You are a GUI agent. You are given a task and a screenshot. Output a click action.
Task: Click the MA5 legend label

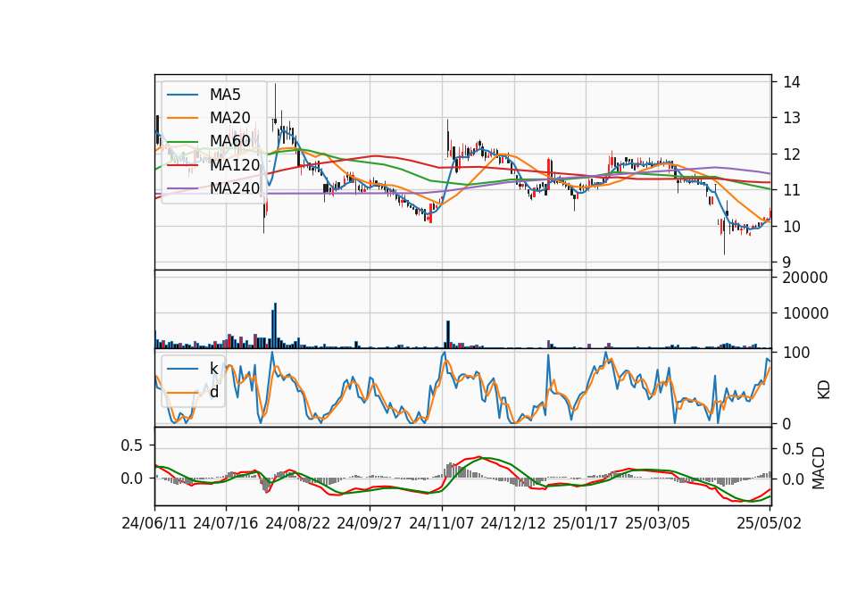pos(225,95)
